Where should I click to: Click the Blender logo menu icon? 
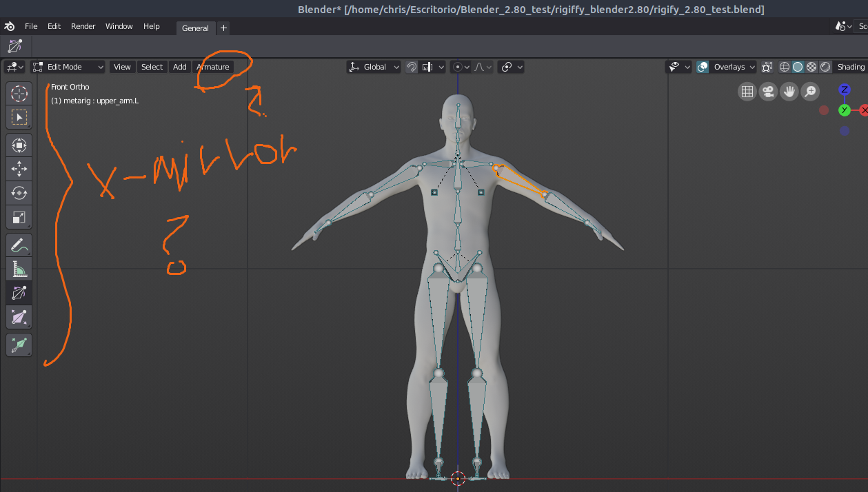pos(10,26)
